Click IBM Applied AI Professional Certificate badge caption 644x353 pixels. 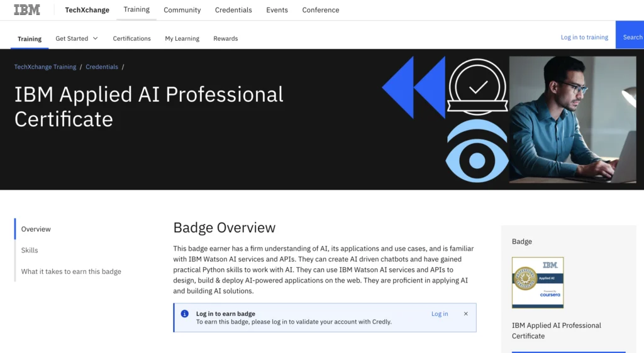tap(556, 330)
